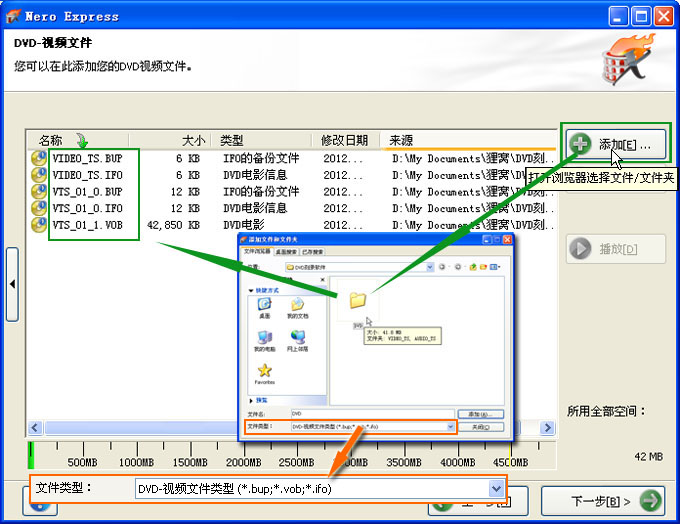Click the 播放[D] button
Viewport: 680px width, 524px height.
point(616,249)
